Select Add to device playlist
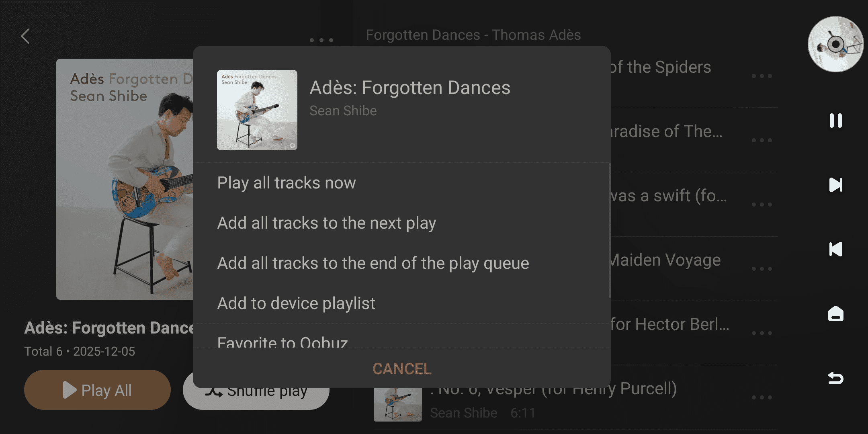This screenshot has height=434, width=868. tap(296, 303)
